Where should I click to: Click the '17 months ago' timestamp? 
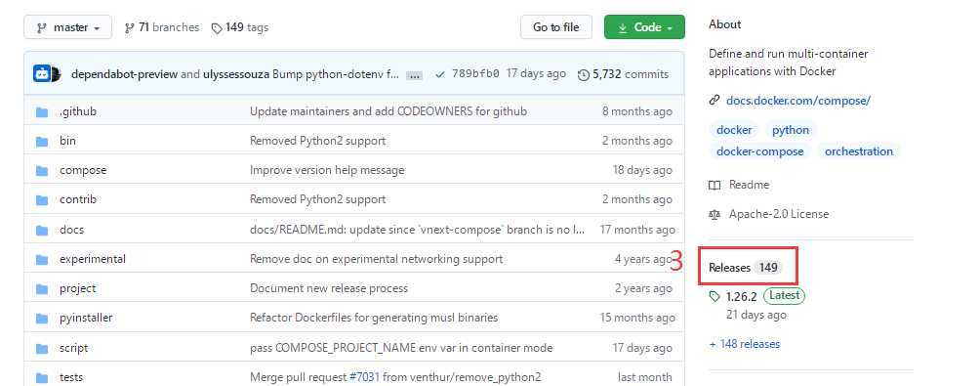(637, 230)
